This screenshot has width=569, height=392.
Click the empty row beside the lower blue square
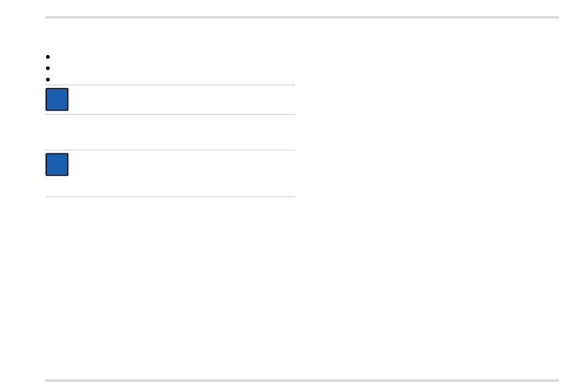[x=182, y=174]
